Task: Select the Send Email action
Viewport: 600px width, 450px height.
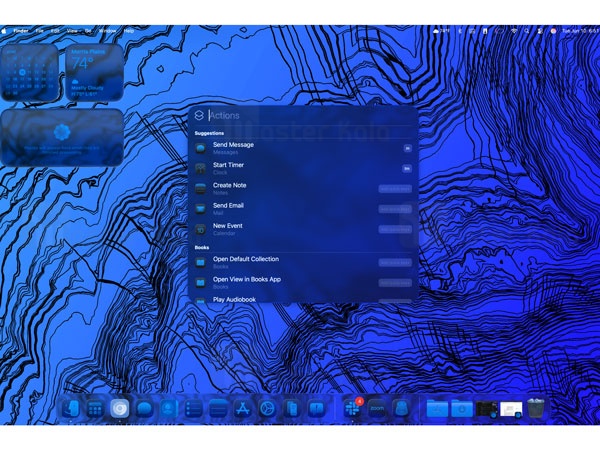Action: pos(303,209)
